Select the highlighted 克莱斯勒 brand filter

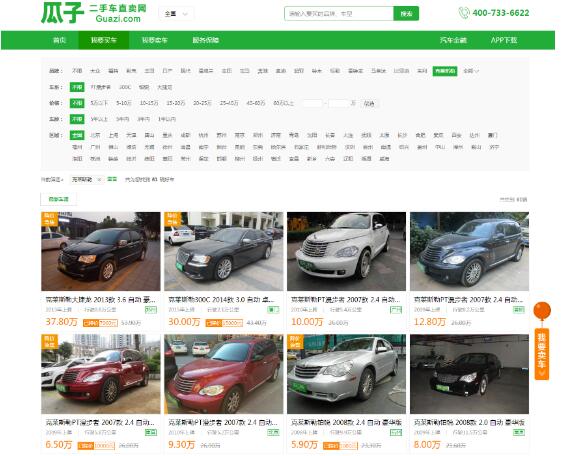[x=445, y=71]
